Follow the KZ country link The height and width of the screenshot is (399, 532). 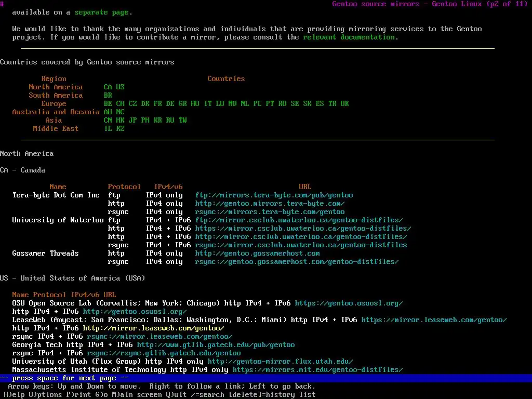tap(120, 129)
